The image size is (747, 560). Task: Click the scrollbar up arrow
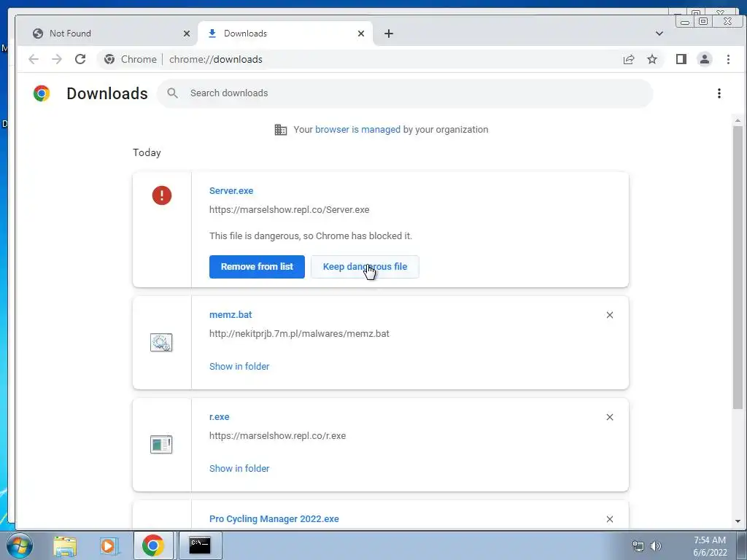(x=738, y=120)
